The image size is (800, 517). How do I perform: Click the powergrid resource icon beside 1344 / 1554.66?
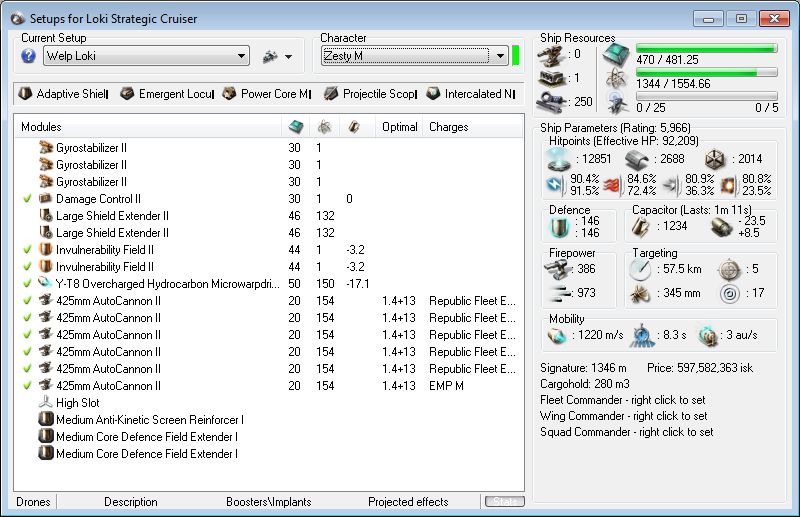(x=616, y=78)
